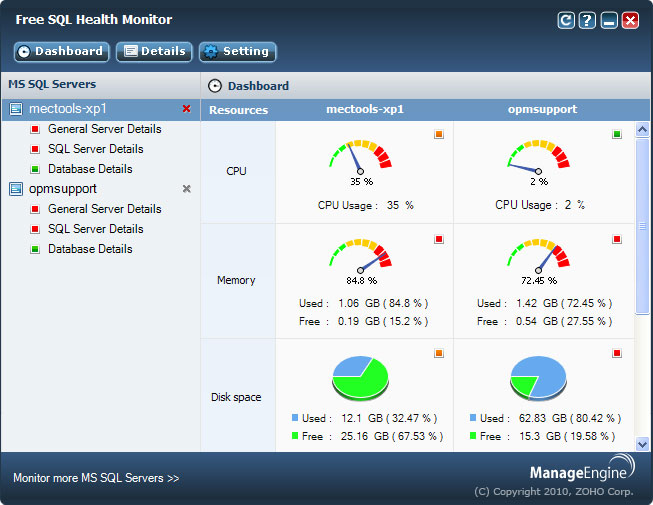Open help via the question mark icon
Screen dimensions: 653x505
pyautogui.click(x=587, y=20)
